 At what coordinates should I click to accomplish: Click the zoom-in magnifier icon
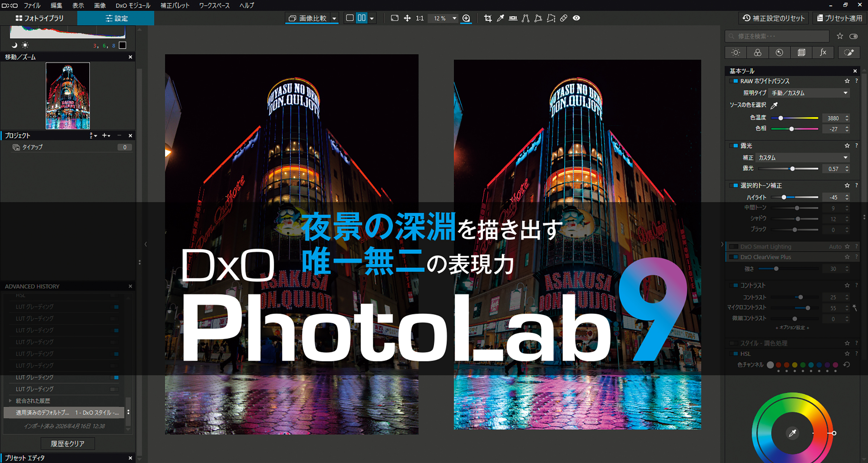pyautogui.click(x=466, y=18)
